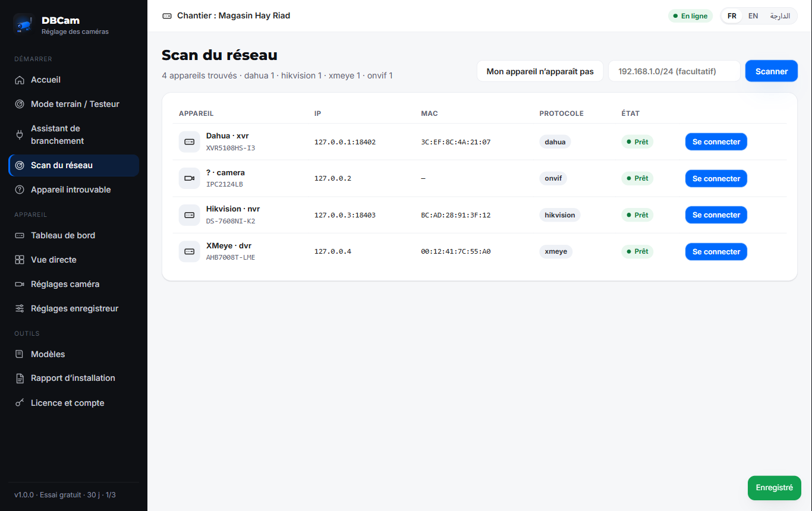Click the home icon beside Accueil
This screenshot has width=812, height=511.
pos(20,80)
